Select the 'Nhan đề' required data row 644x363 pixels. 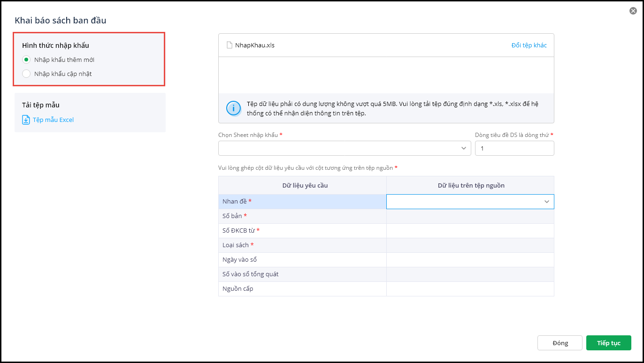pyautogui.click(x=302, y=202)
